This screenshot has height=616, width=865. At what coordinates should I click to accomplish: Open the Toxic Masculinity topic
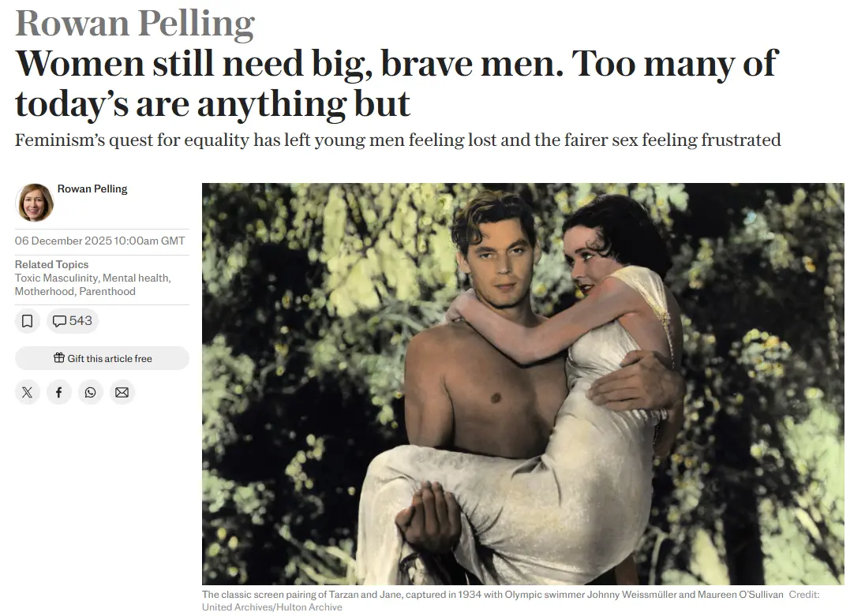[x=56, y=278]
